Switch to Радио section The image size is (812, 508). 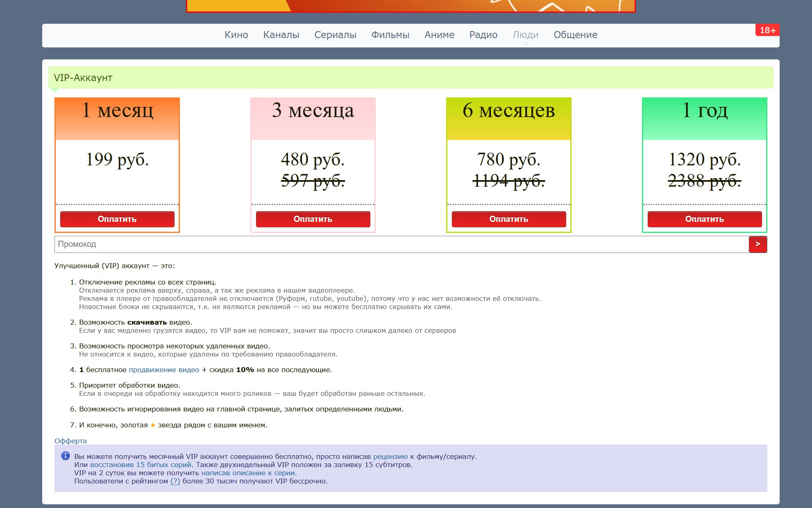[483, 35]
